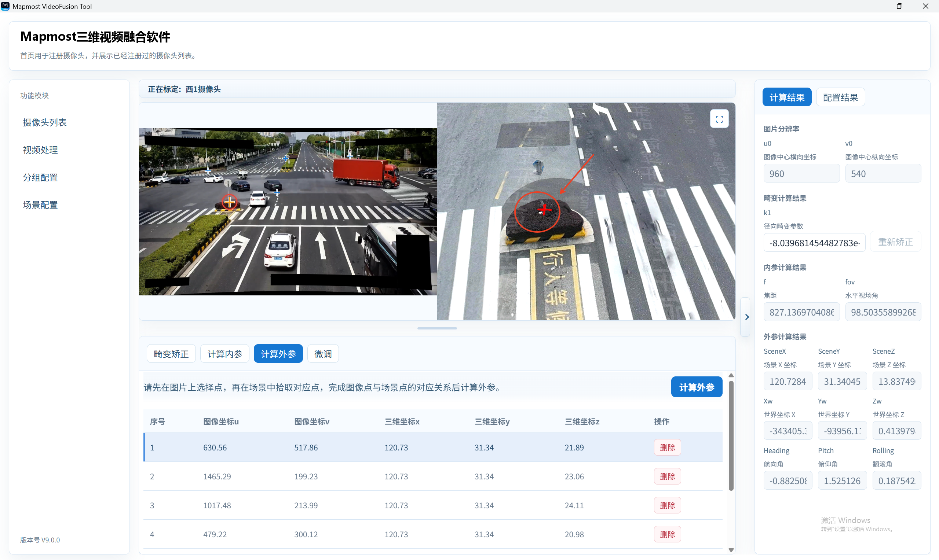Screen dimensions: 939x560
Task: Switch to 畸变矫正 tab
Action: 171,354
